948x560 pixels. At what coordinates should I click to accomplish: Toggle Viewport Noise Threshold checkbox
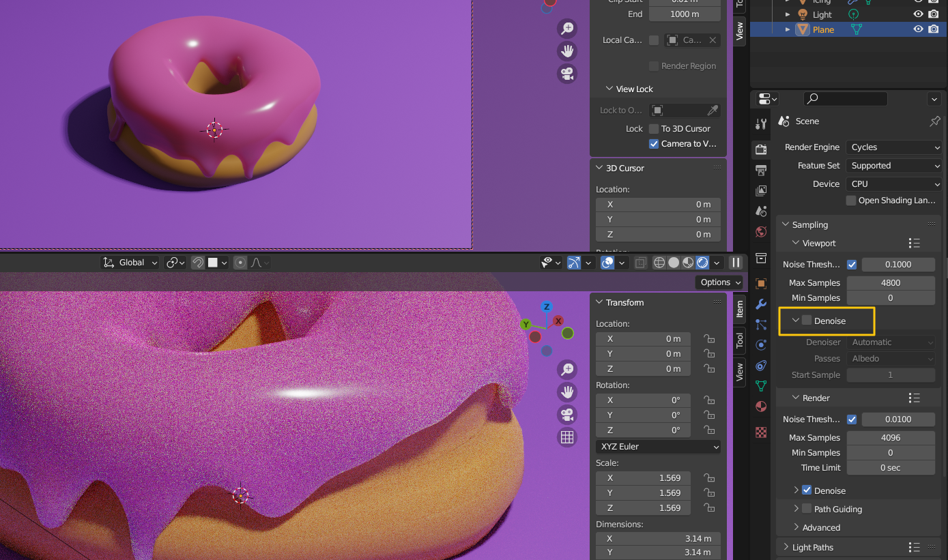coord(852,264)
